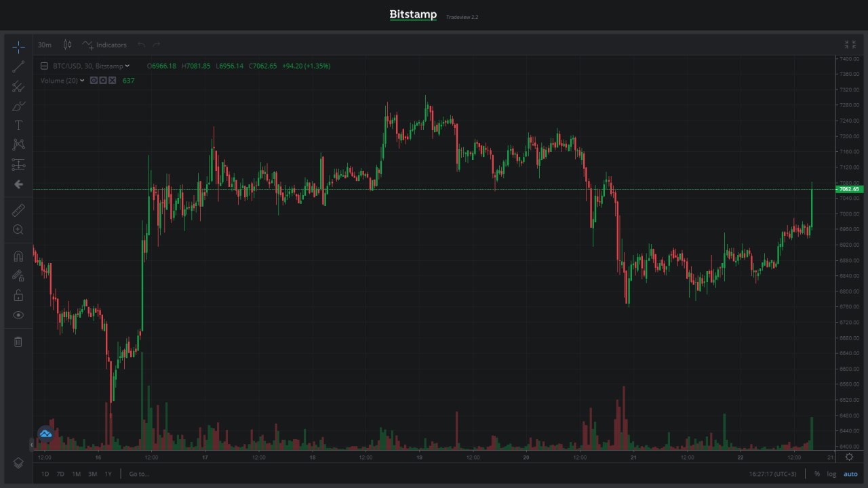Enter fullscreen mode for the chart
868x488 pixels.
849,45
